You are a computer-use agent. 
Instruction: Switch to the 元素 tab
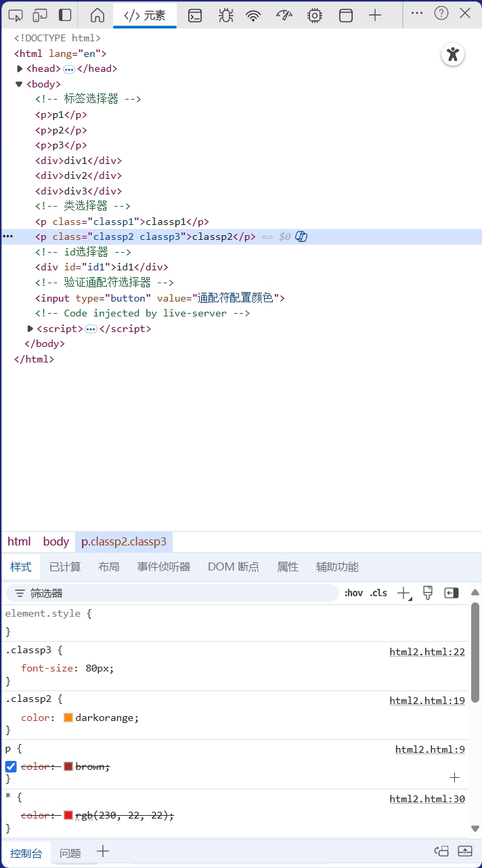pos(145,15)
